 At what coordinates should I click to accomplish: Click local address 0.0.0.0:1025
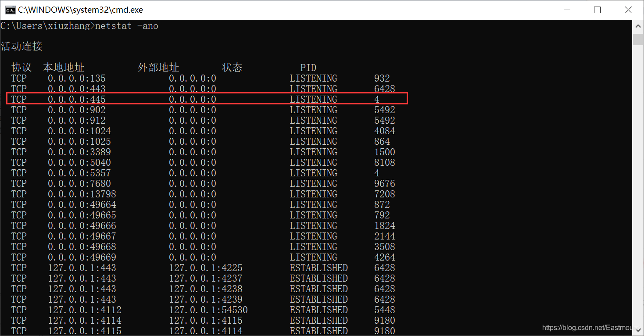(x=79, y=142)
